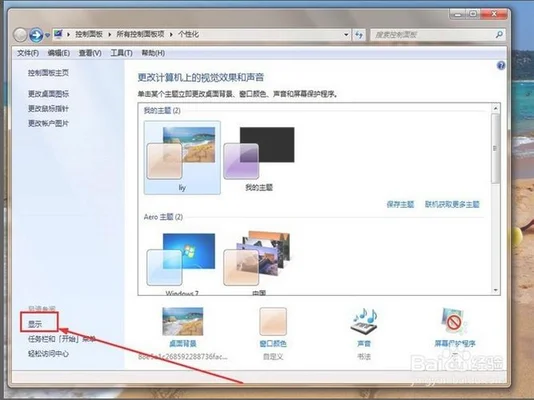Click the 窗口颜色 text label

273,344
